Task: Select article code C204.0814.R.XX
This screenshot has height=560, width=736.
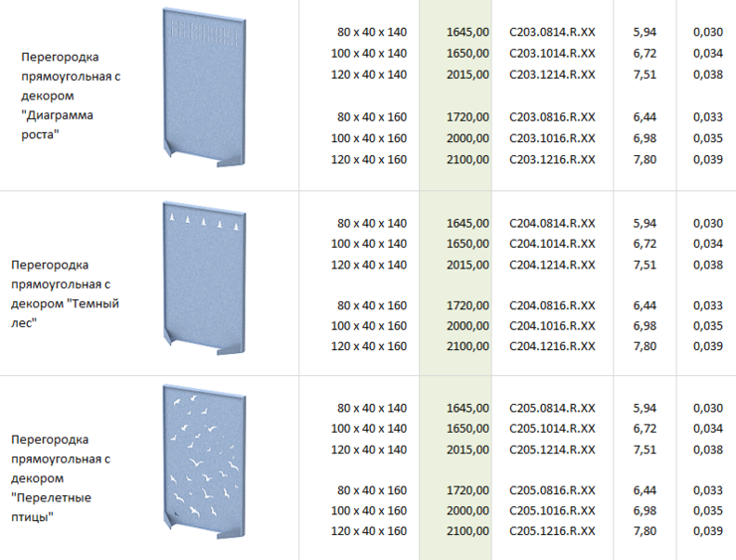Action: (552, 223)
